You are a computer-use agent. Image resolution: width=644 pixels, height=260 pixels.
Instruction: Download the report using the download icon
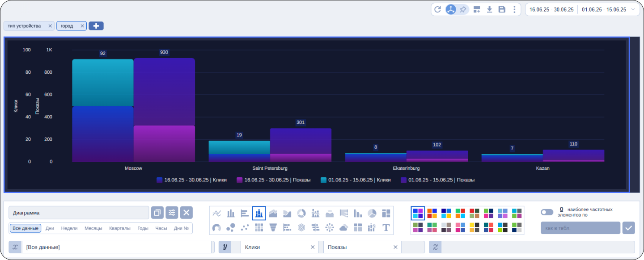(x=490, y=9)
